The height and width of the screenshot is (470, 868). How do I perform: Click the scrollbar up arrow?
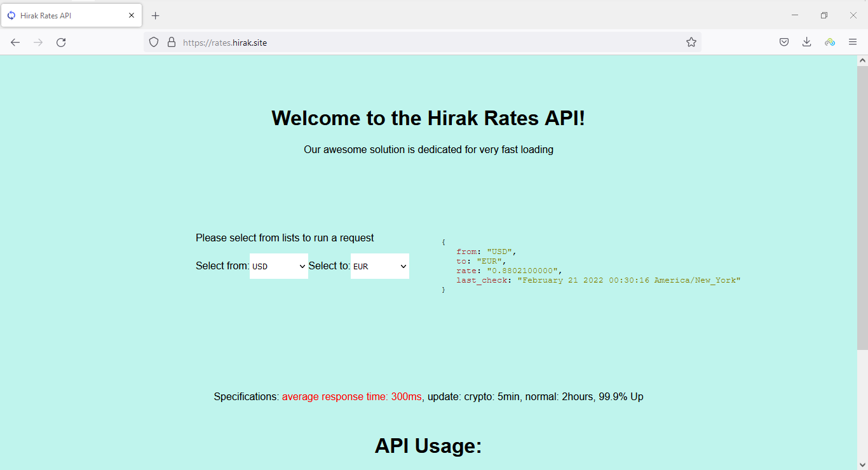coord(862,61)
